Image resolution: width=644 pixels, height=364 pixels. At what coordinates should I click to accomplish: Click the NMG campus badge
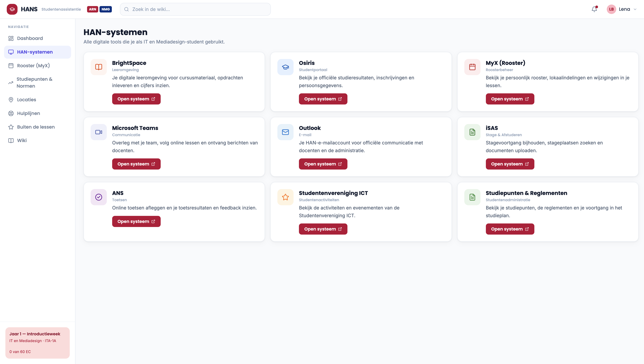click(105, 9)
